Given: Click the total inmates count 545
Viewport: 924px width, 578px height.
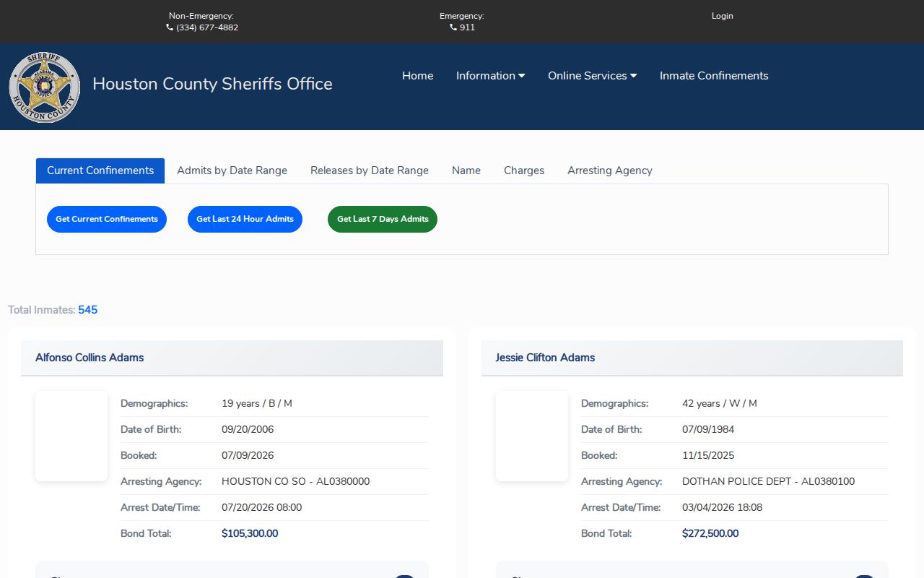Looking at the screenshot, I should pyautogui.click(x=88, y=310).
